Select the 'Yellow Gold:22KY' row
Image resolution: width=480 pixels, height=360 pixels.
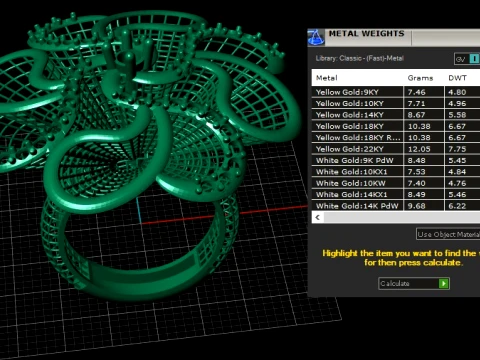[x=396, y=149]
